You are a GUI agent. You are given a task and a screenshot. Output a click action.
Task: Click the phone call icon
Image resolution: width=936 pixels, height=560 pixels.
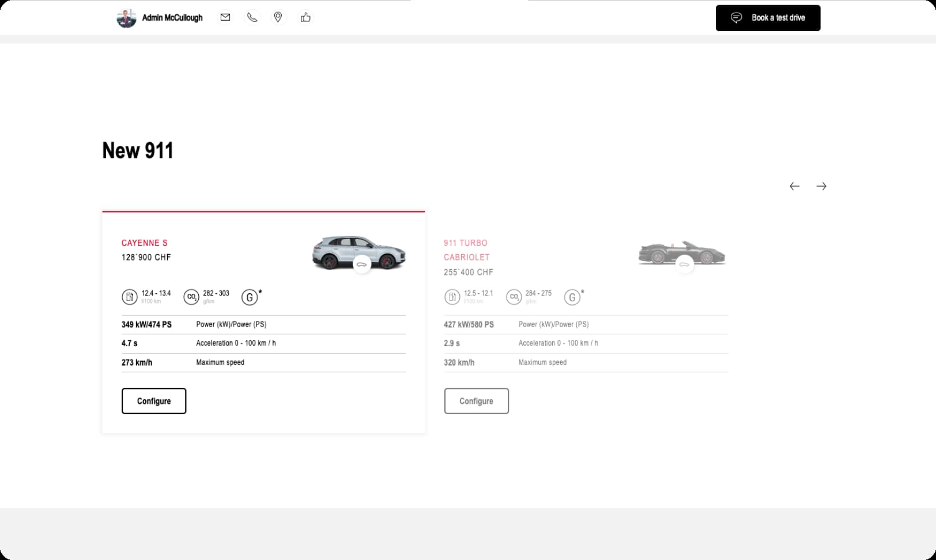(x=252, y=17)
